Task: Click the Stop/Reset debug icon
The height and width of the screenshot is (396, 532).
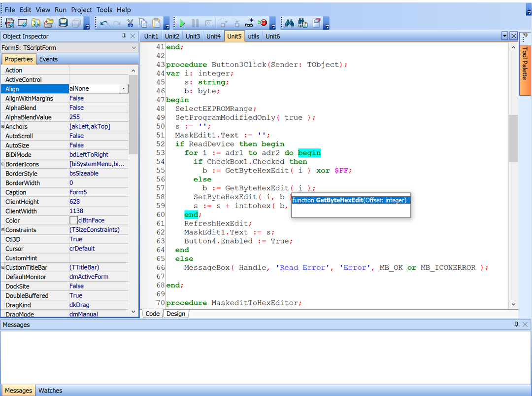Action: 209,23
